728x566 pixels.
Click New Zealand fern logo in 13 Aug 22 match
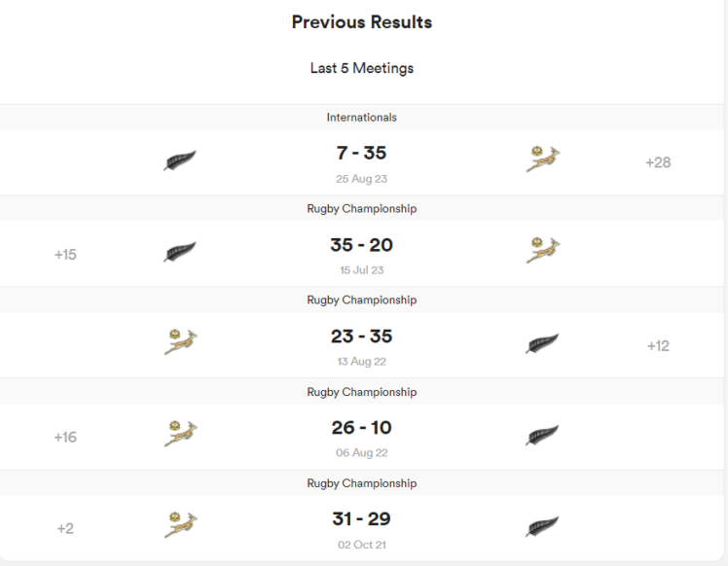[x=542, y=344]
